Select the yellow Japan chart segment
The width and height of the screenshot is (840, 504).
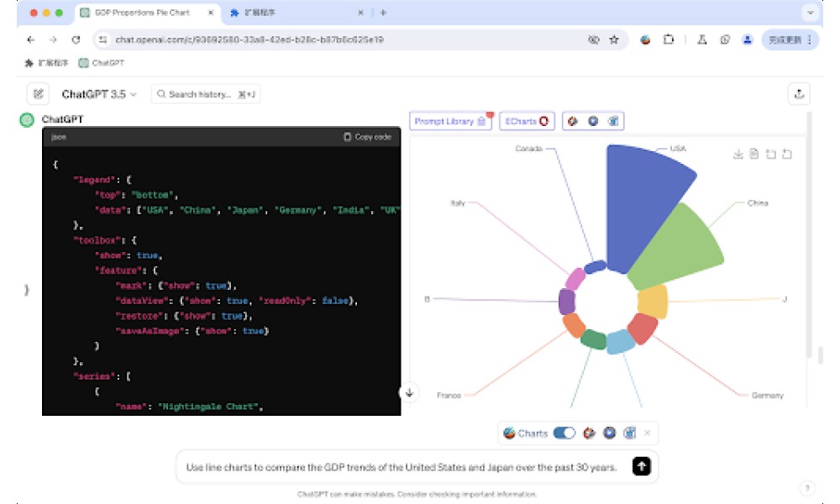coord(653,302)
